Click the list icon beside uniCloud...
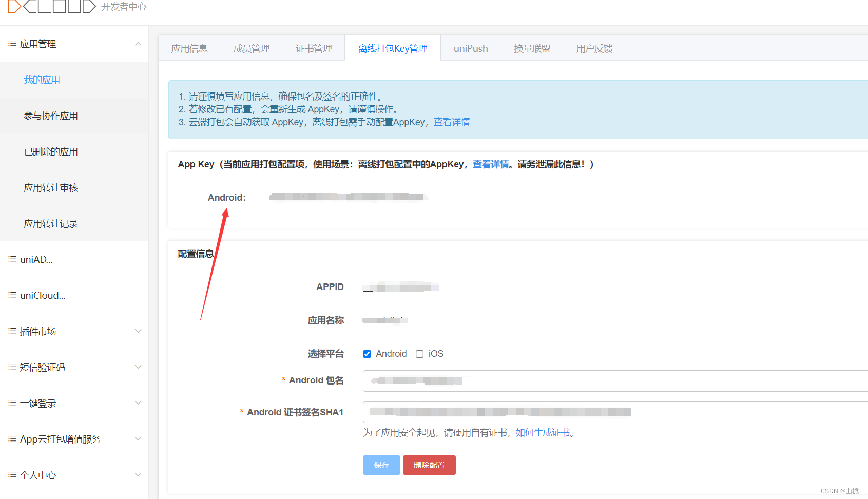The height and width of the screenshot is (499, 868). pos(12,295)
